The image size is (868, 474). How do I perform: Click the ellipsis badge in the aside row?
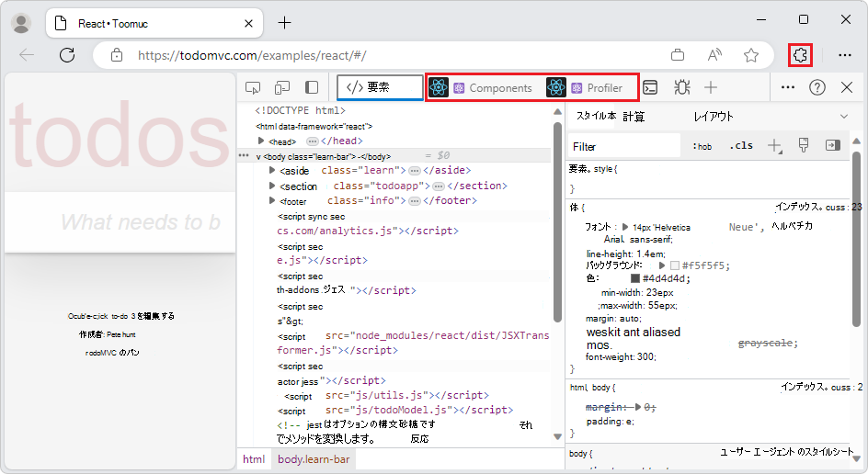point(415,170)
